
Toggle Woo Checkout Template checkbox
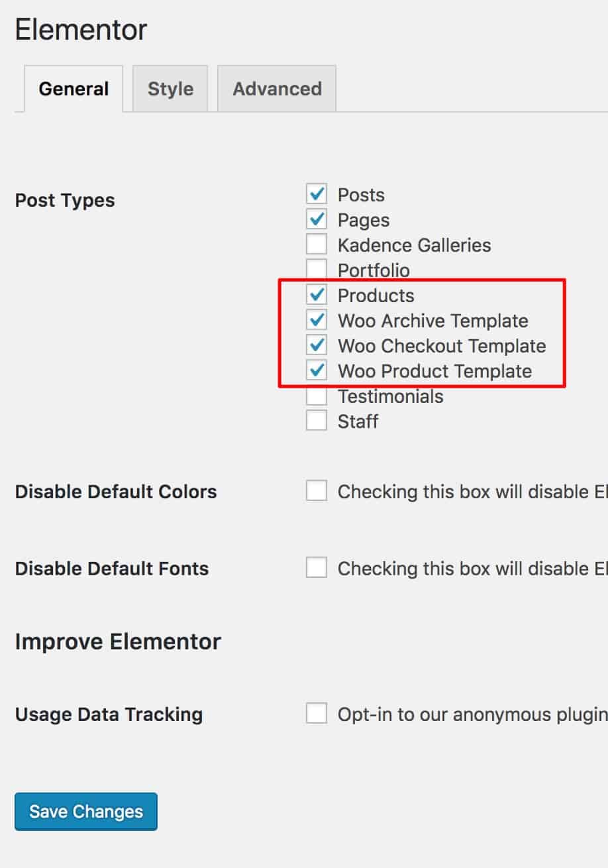point(317,345)
